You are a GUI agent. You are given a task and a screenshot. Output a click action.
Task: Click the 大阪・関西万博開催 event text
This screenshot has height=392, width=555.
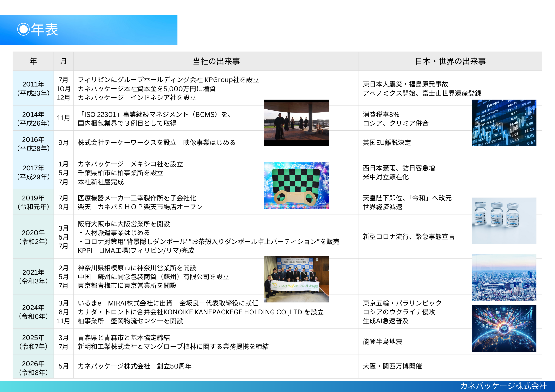pyautogui.click(x=392, y=366)
